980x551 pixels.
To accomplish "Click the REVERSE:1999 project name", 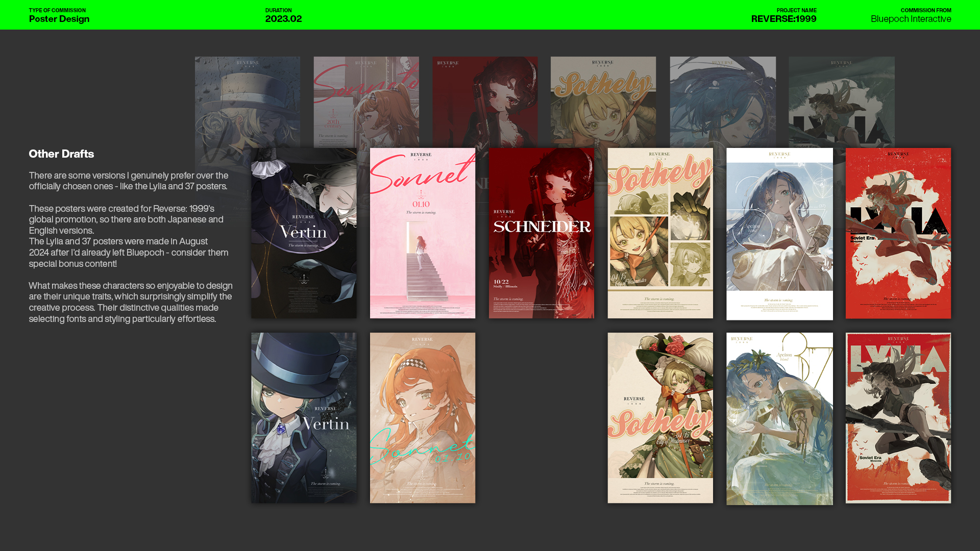I will pyautogui.click(x=784, y=19).
